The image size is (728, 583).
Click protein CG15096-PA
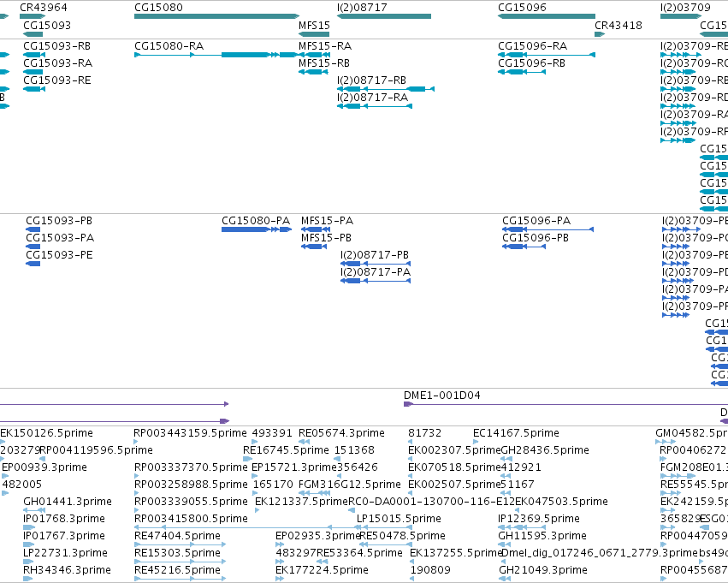[x=547, y=229]
